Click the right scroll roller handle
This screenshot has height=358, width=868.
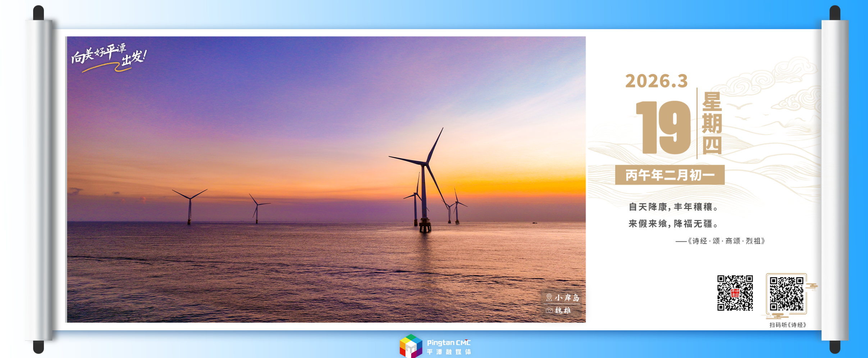pos(835,180)
